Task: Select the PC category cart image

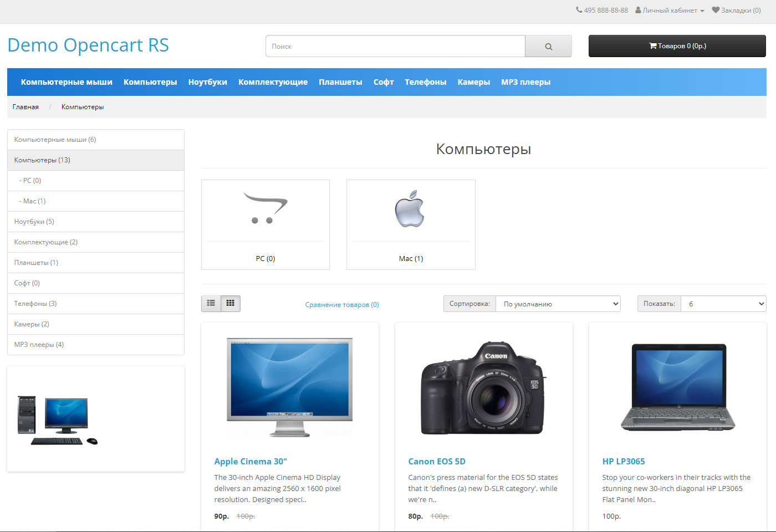Action: tap(266, 208)
